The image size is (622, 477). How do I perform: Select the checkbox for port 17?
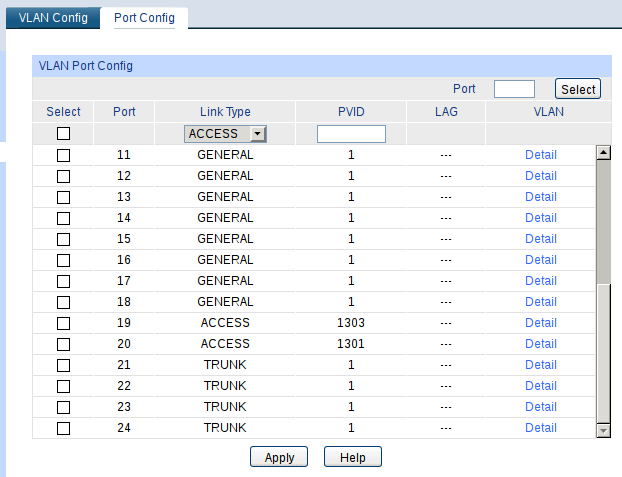[63, 281]
